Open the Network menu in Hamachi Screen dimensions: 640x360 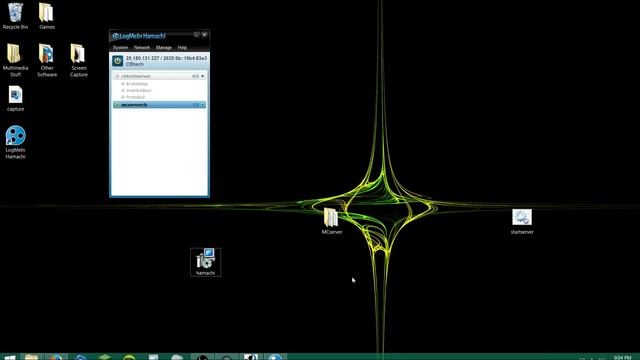(x=142, y=48)
